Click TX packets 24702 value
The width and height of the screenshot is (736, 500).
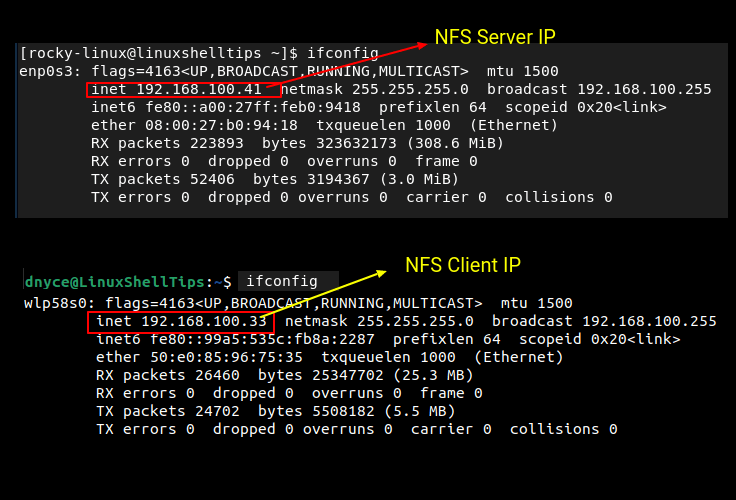coord(168,411)
